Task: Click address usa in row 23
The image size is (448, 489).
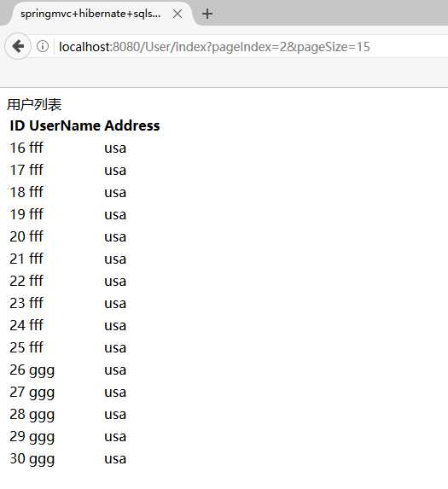Action: (x=115, y=304)
